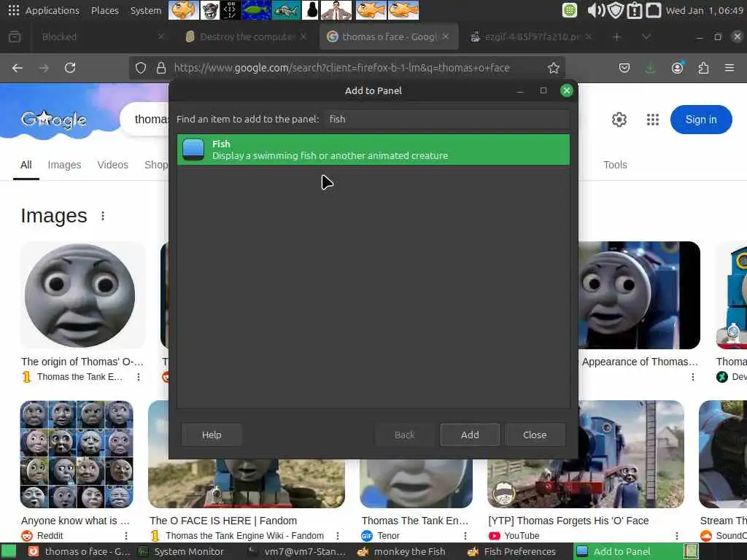
Task: Open the Firefox extensions puzzle icon
Action: (703, 68)
